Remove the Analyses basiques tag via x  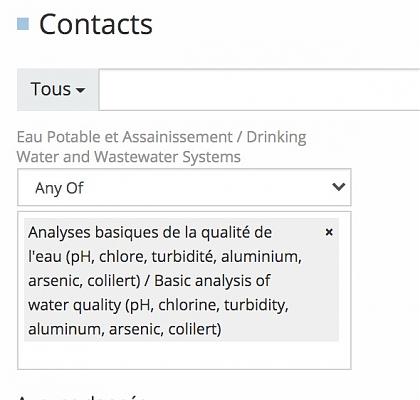[x=329, y=232]
